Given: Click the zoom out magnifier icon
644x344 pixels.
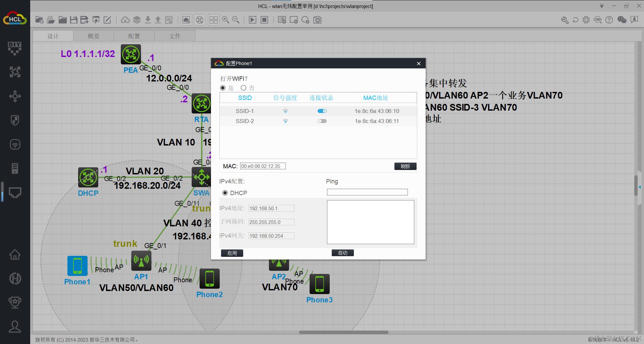Looking at the screenshot, I should tap(236, 20).
